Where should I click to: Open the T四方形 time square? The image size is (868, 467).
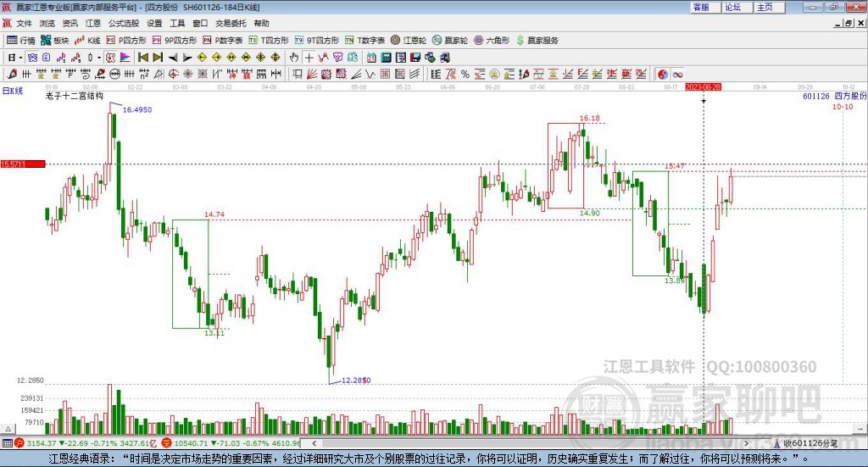269,41
